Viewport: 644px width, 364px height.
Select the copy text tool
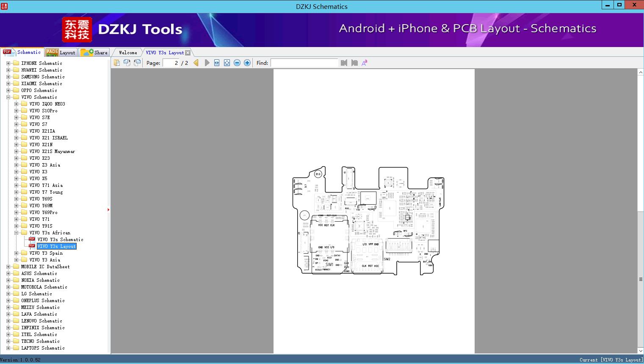(x=117, y=62)
